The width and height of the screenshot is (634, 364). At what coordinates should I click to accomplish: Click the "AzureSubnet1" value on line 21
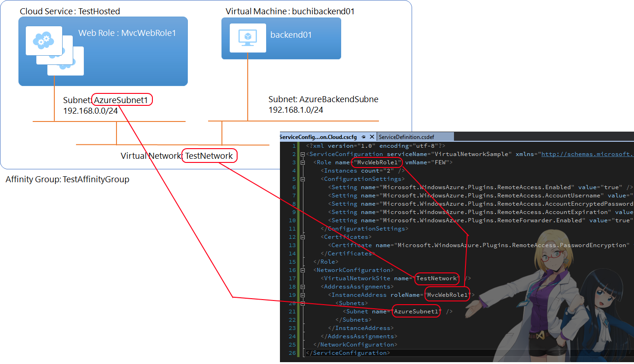[x=416, y=312]
